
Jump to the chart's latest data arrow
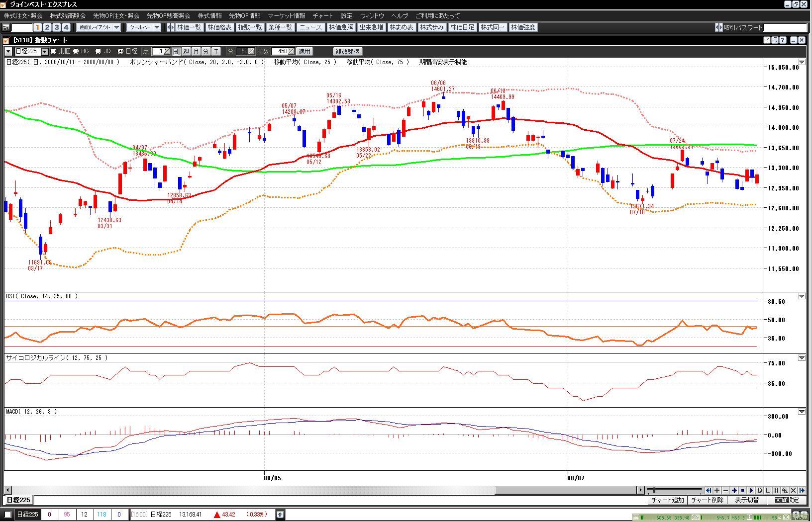(x=802, y=490)
